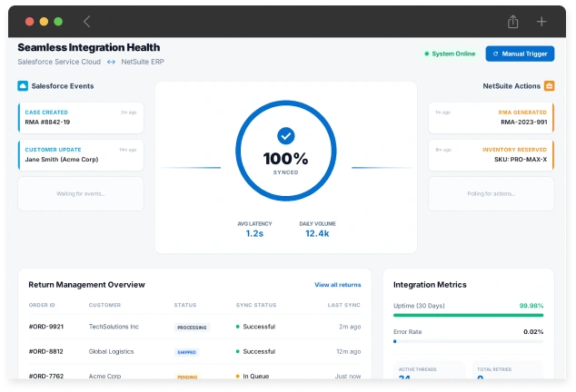Add a new tab with plus icon

coord(541,22)
